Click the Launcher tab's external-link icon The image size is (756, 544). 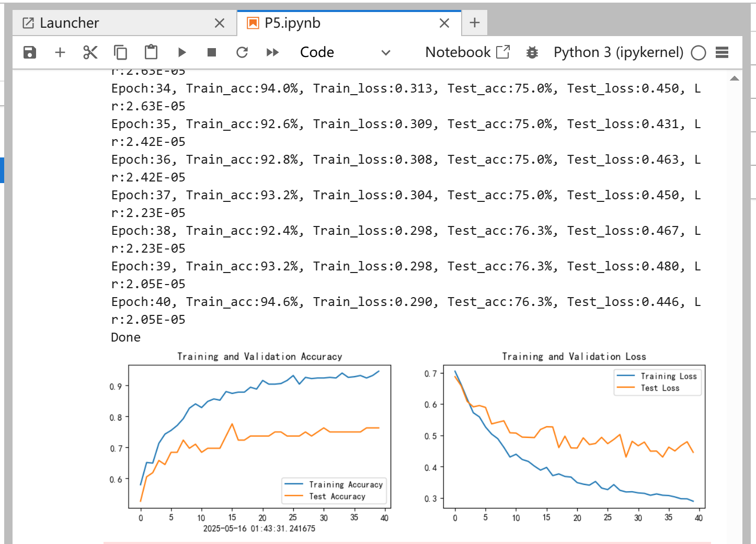28,23
